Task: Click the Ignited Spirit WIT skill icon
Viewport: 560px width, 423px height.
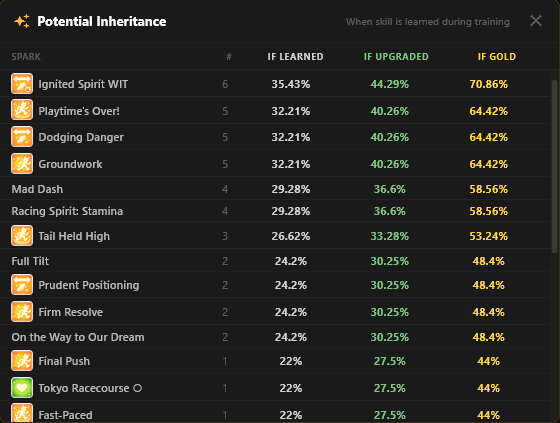Action: 22,84
